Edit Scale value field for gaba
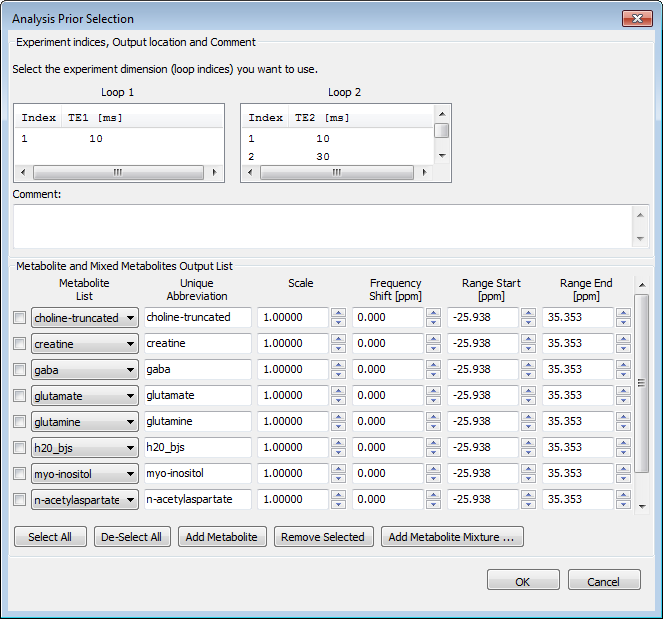The height and width of the screenshot is (619, 663). click(x=293, y=369)
